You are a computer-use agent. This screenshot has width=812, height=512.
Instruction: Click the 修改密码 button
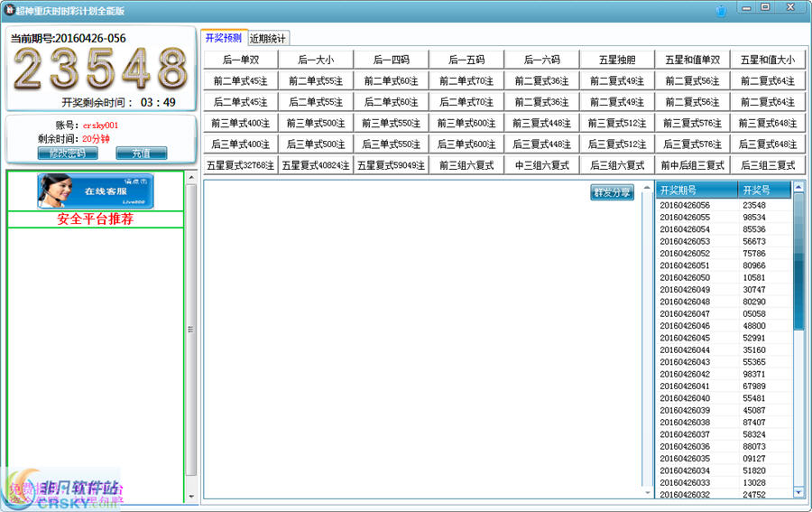[68, 153]
